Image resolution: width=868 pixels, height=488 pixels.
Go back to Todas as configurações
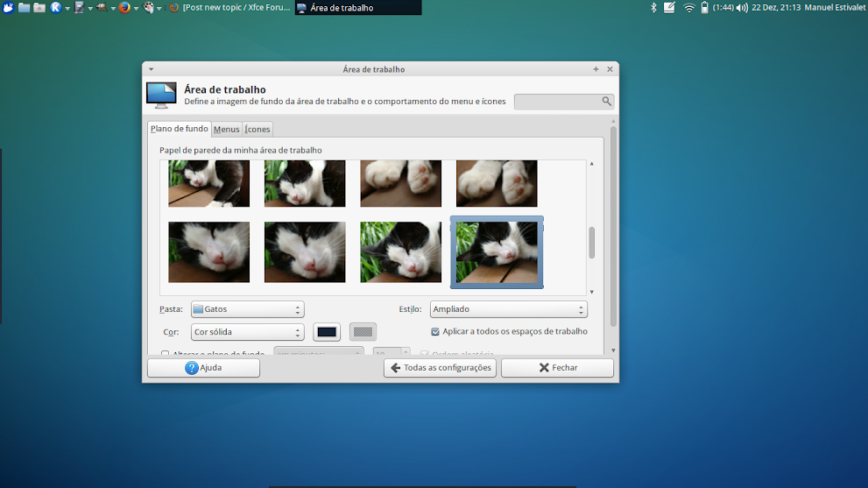point(440,368)
